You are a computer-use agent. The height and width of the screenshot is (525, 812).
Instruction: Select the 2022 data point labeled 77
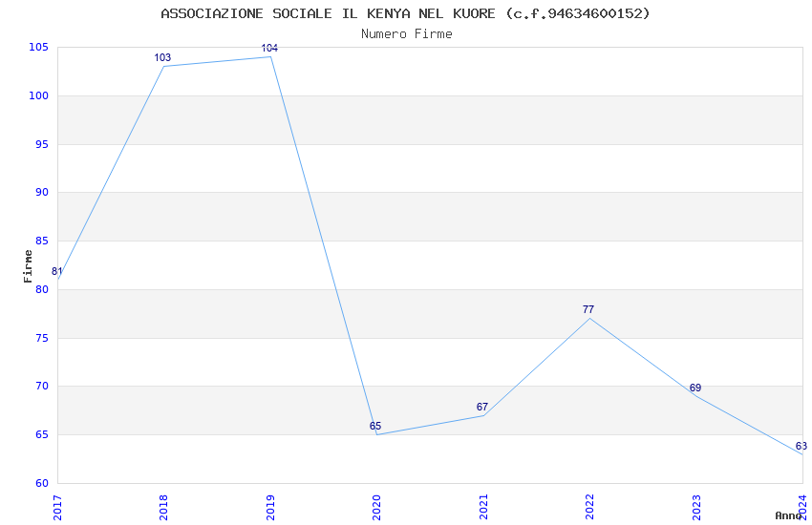click(588, 309)
